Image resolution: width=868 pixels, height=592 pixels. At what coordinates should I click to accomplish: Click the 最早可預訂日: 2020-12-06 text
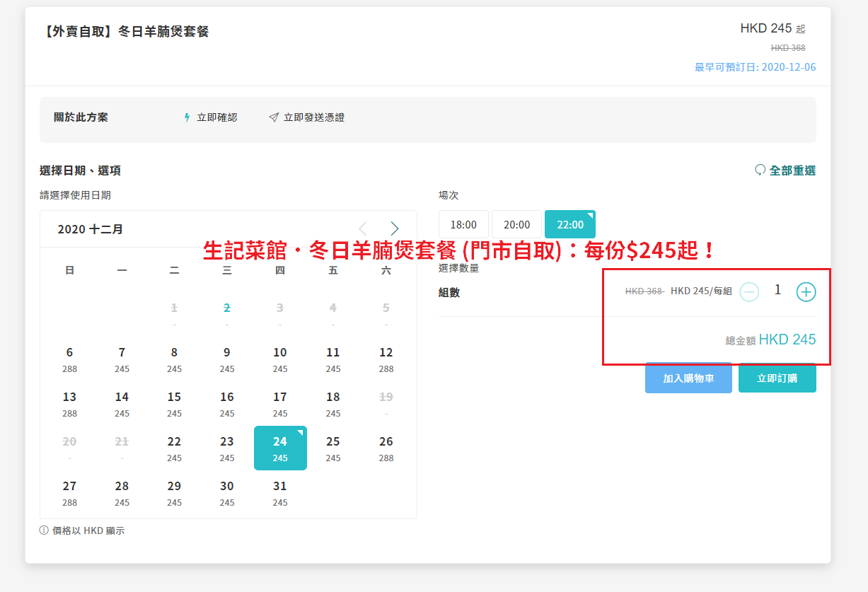(x=756, y=67)
